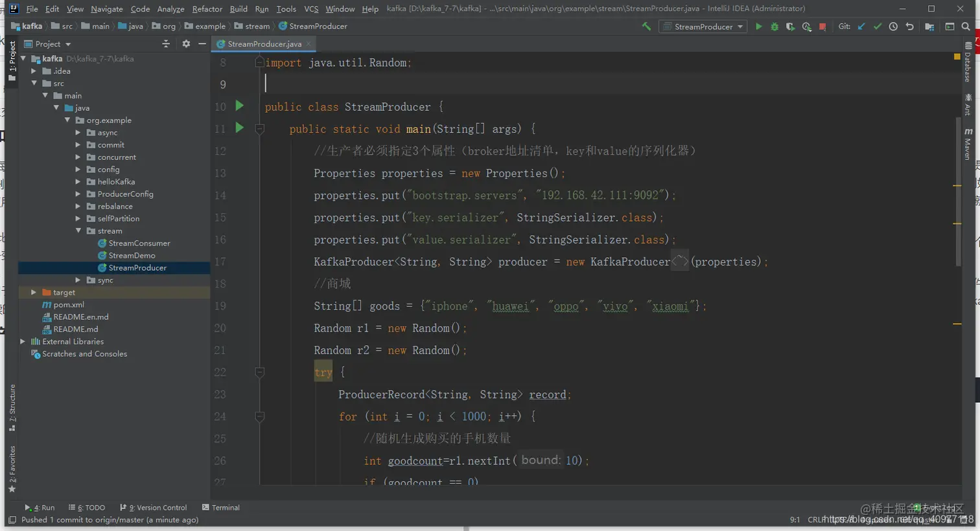The height and width of the screenshot is (531, 980).
Task: Click the collapse all icon in Project panel
Action: pyautogui.click(x=166, y=44)
